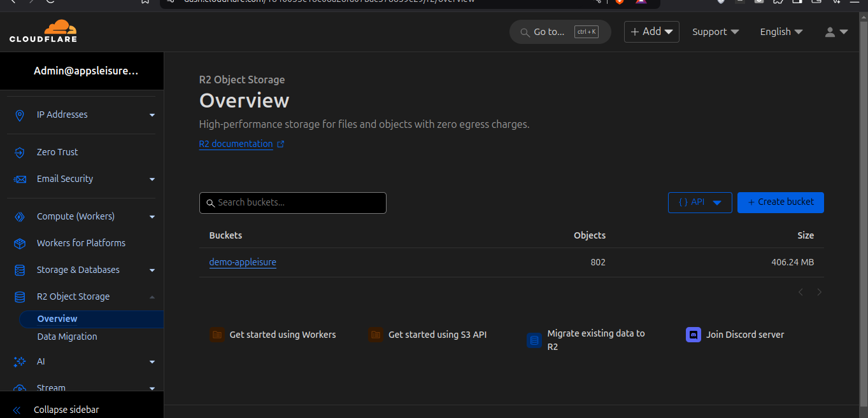Expand the English language dropdown

[x=781, y=31]
